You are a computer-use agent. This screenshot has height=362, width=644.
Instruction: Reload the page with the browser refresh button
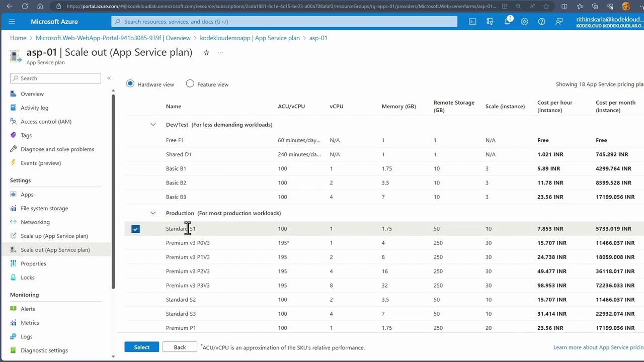click(25, 7)
